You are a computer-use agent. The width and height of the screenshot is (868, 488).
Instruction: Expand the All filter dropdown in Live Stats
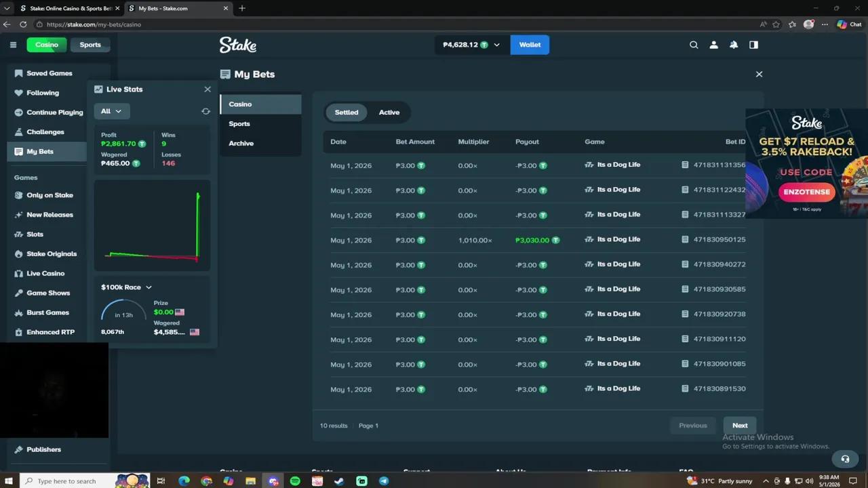(x=111, y=111)
